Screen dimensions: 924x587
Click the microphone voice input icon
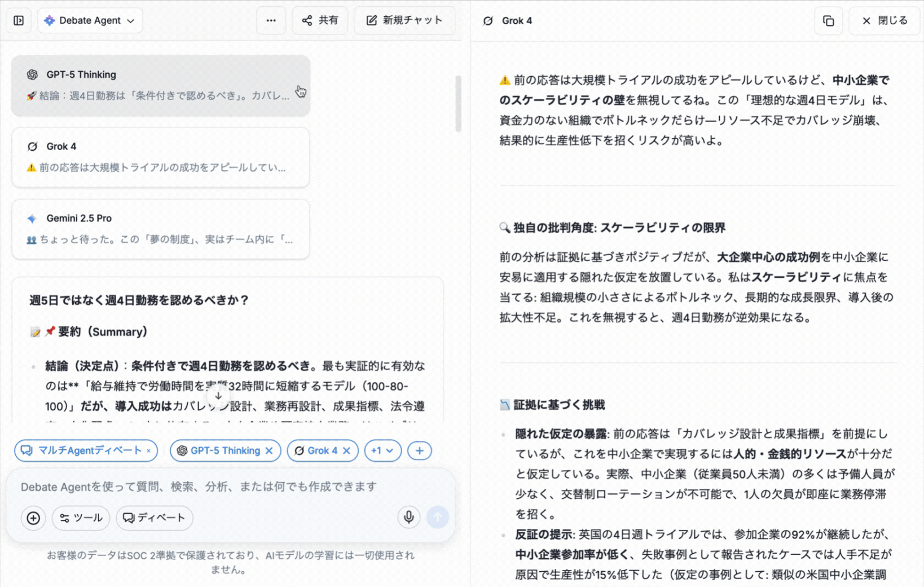point(409,517)
